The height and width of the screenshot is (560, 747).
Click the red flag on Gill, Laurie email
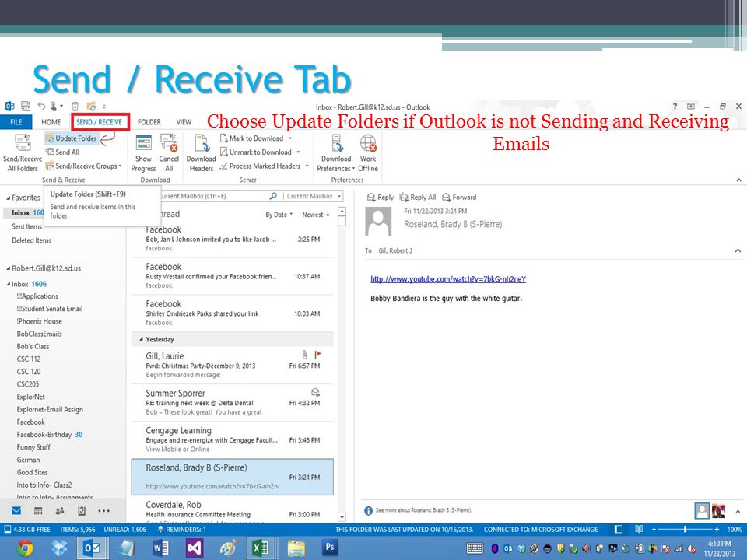click(317, 355)
